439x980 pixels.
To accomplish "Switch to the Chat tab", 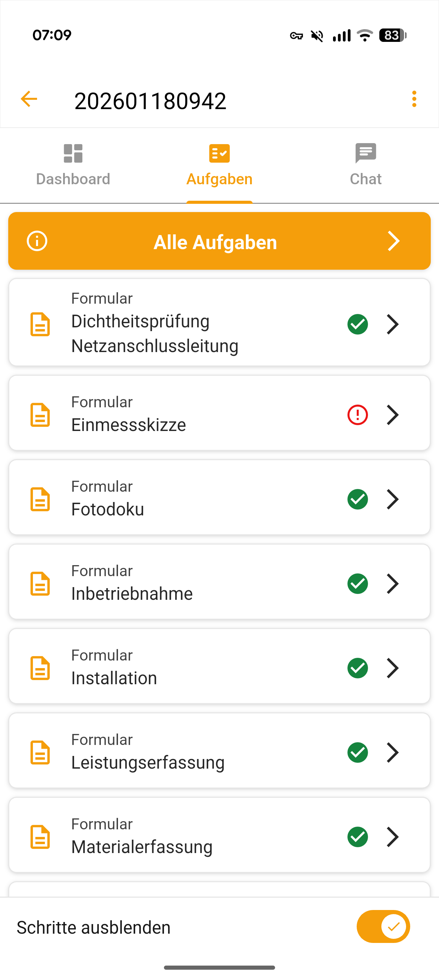I will click(366, 165).
